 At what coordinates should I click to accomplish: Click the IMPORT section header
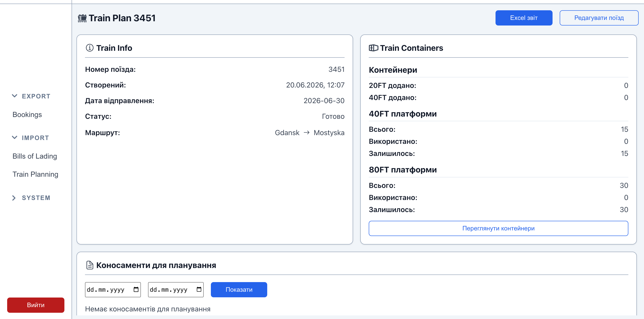35,138
